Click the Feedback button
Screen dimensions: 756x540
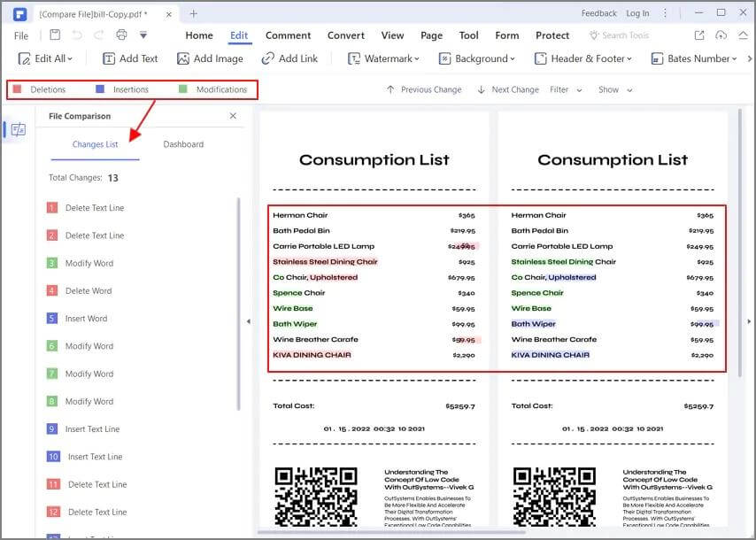(x=598, y=13)
